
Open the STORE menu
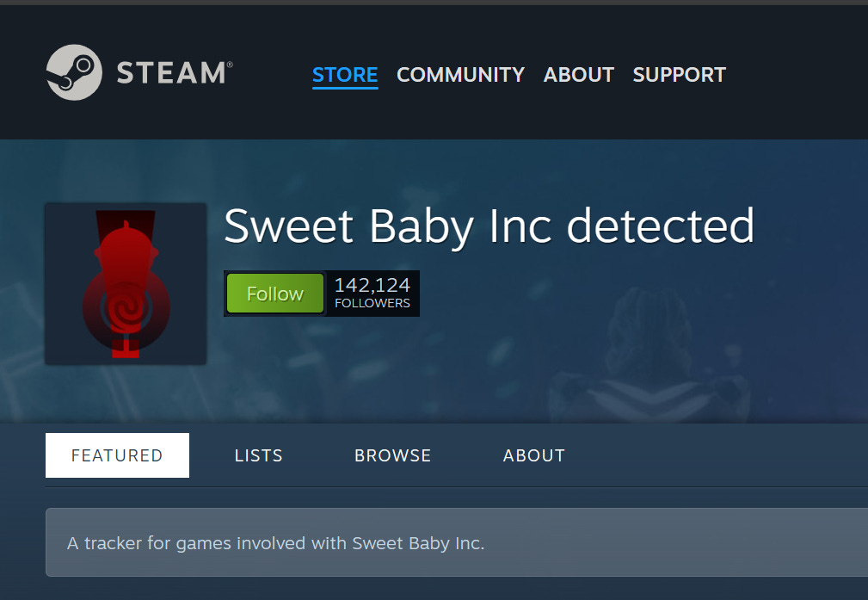pos(345,75)
